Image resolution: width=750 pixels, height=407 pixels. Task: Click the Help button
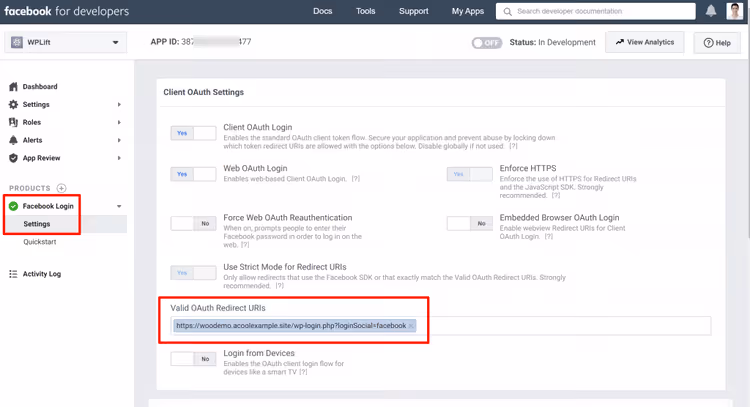pyautogui.click(x=717, y=43)
